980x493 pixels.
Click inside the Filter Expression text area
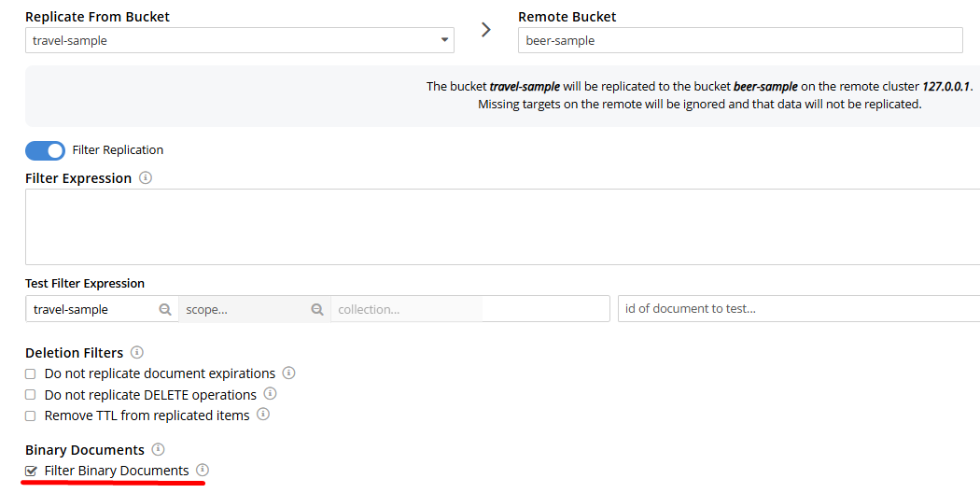(502, 227)
